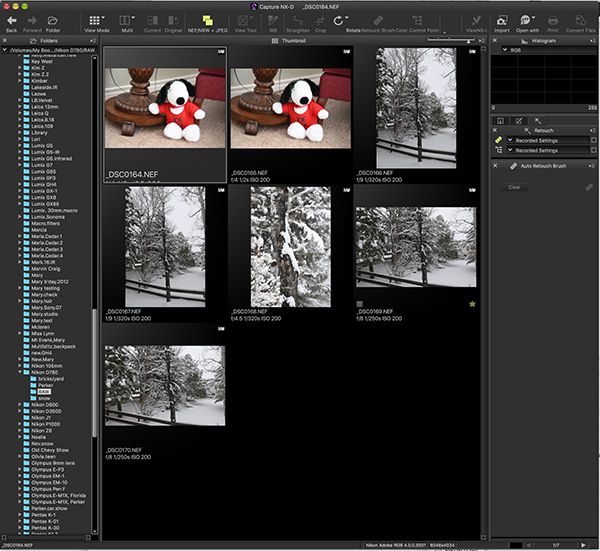Open the Folders panel options menu icon
The image size is (600, 551).
coord(93,41)
